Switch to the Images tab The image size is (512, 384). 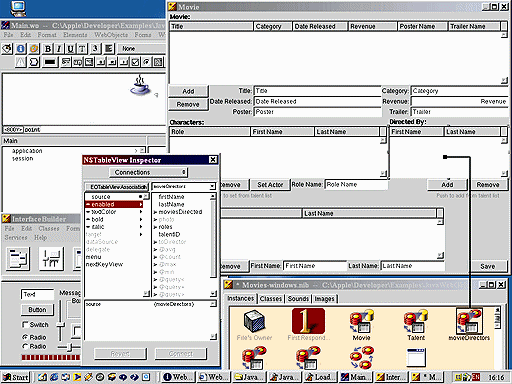click(x=324, y=299)
